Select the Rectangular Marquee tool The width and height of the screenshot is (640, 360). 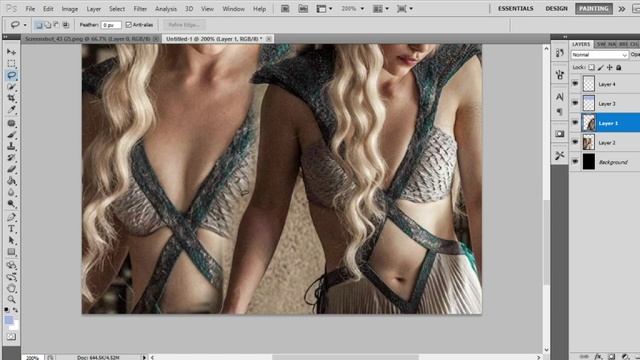click(x=11, y=64)
